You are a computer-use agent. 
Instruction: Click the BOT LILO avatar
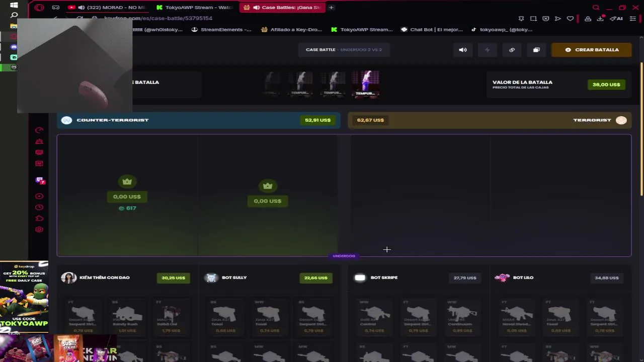[502, 278]
